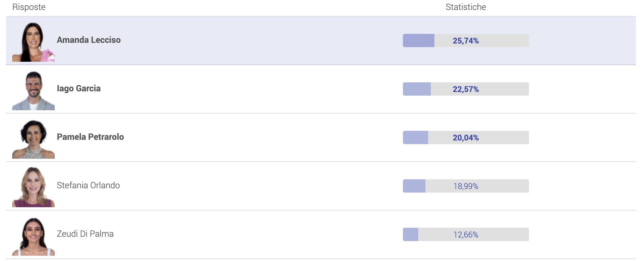Select the Iago Garcia name label

[79, 88]
